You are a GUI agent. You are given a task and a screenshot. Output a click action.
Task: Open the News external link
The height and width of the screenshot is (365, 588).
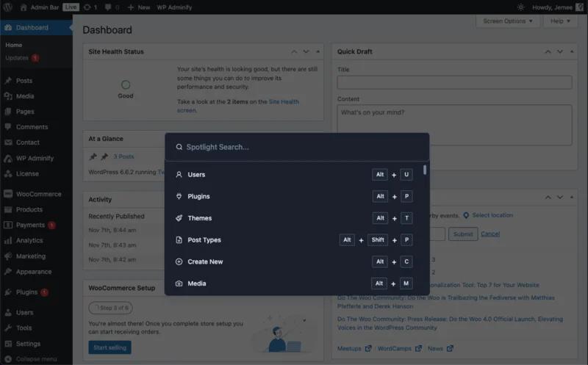(440, 349)
